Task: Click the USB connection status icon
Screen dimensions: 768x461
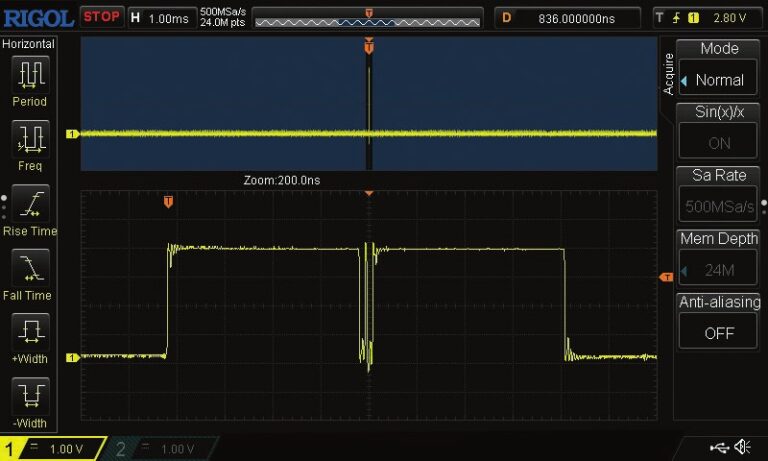Action: [x=718, y=447]
